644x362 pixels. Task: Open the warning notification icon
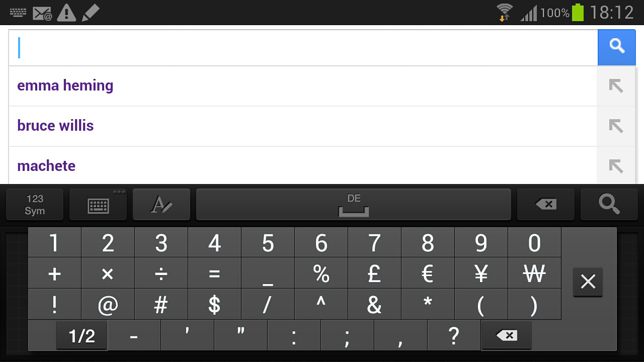click(x=66, y=13)
